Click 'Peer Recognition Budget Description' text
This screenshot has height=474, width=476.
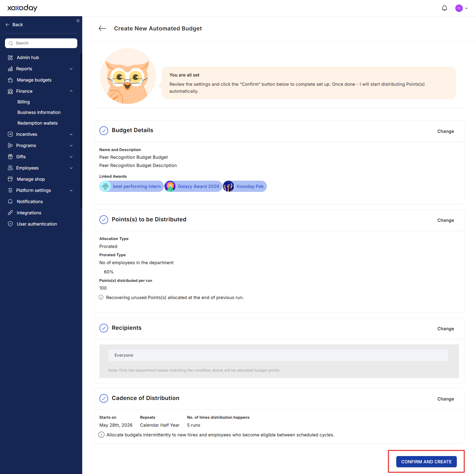click(x=138, y=165)
